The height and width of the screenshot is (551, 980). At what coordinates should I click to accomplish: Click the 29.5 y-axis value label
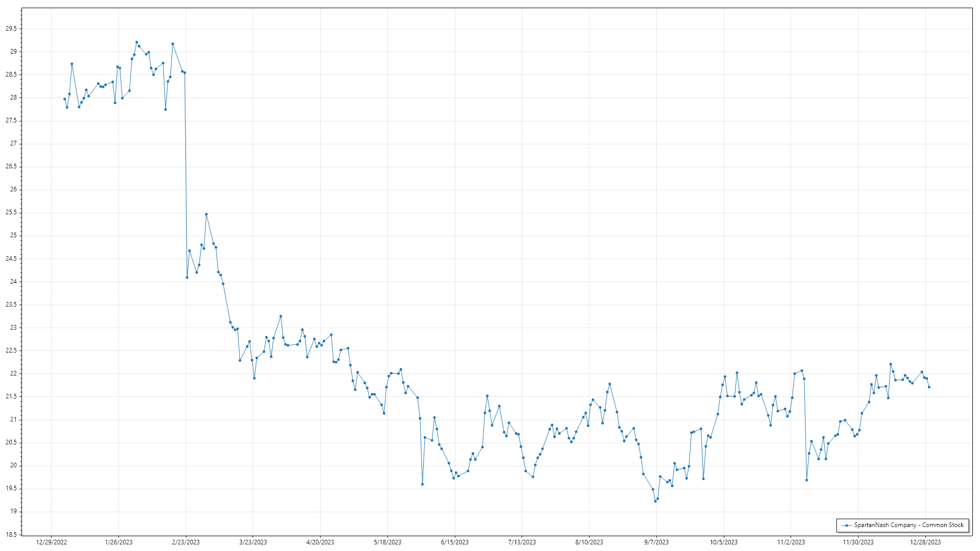11,29
